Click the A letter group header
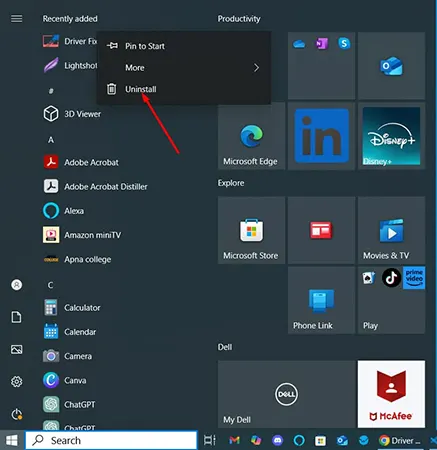This screenshot has height=450, width=437. tap(51, 140)
